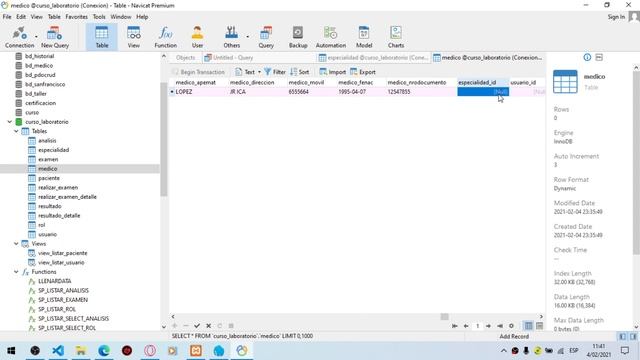Open the Help menu
640x360 pixels.
click(x=142, y=17)
